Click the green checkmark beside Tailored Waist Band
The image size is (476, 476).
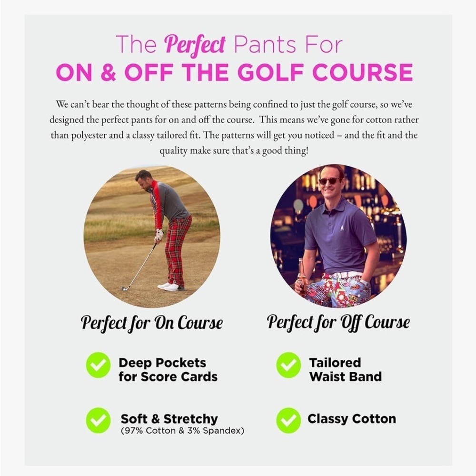(x=288, y=365)
